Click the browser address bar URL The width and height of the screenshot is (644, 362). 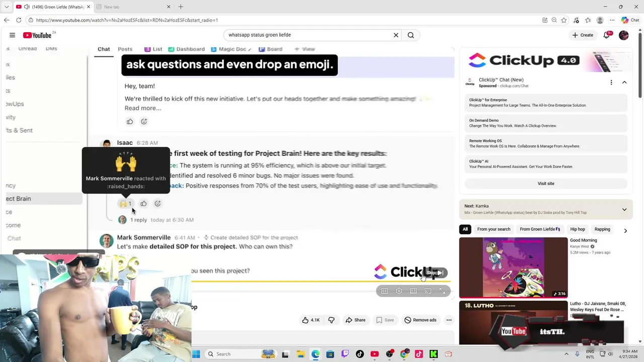point(127,20)
